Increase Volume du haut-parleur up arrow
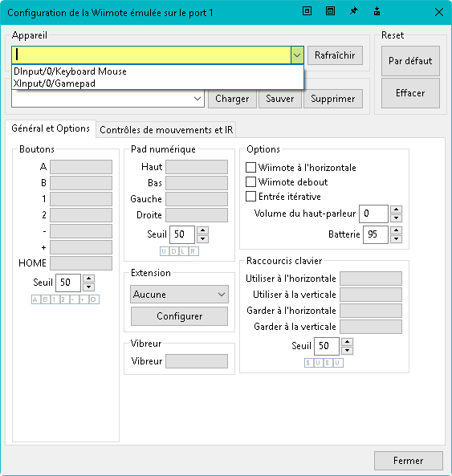The image size is (452, 476). coord(396,210)
